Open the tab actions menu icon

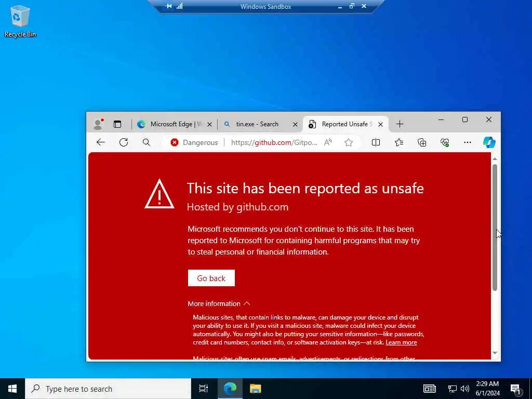117,124
